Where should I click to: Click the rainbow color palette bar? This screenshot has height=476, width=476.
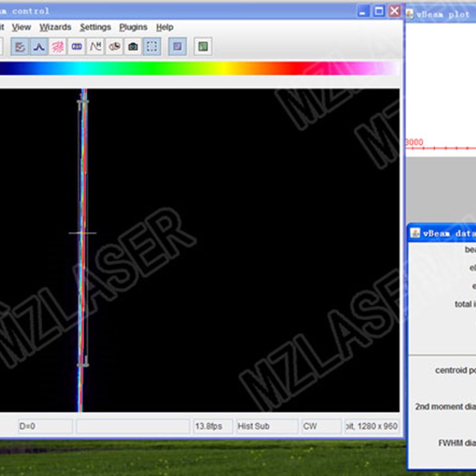199,68
